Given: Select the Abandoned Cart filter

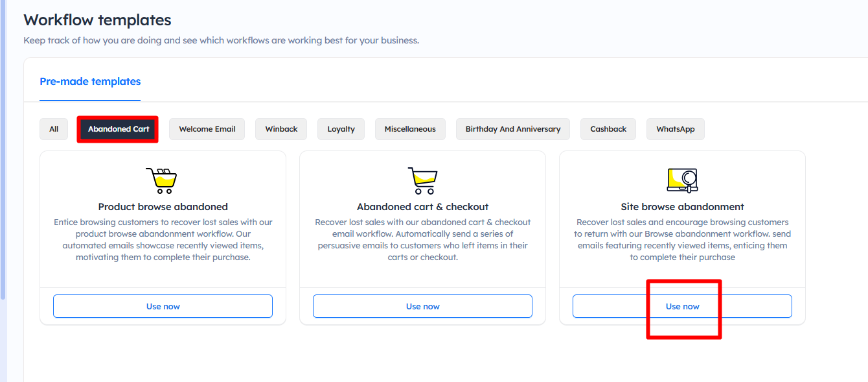Looking at the screenshot, I should pyautogui.click(x=119, y=129).
